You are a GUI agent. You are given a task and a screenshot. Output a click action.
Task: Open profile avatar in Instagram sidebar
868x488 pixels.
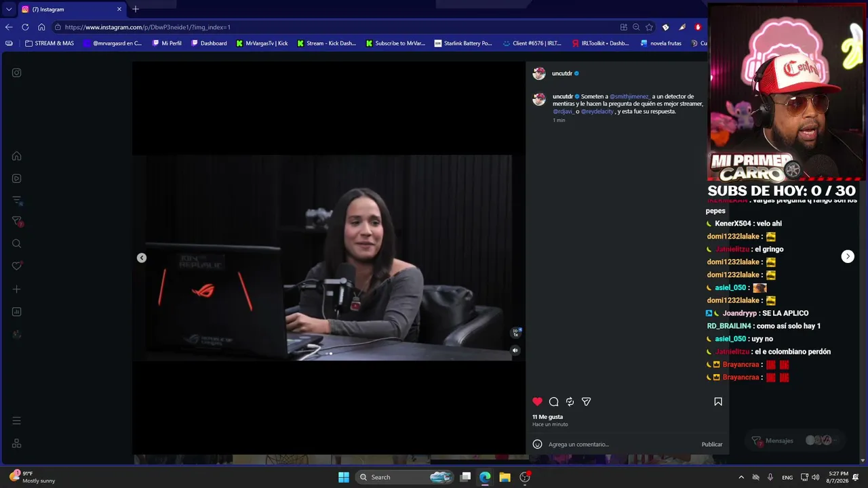(17, 334)
